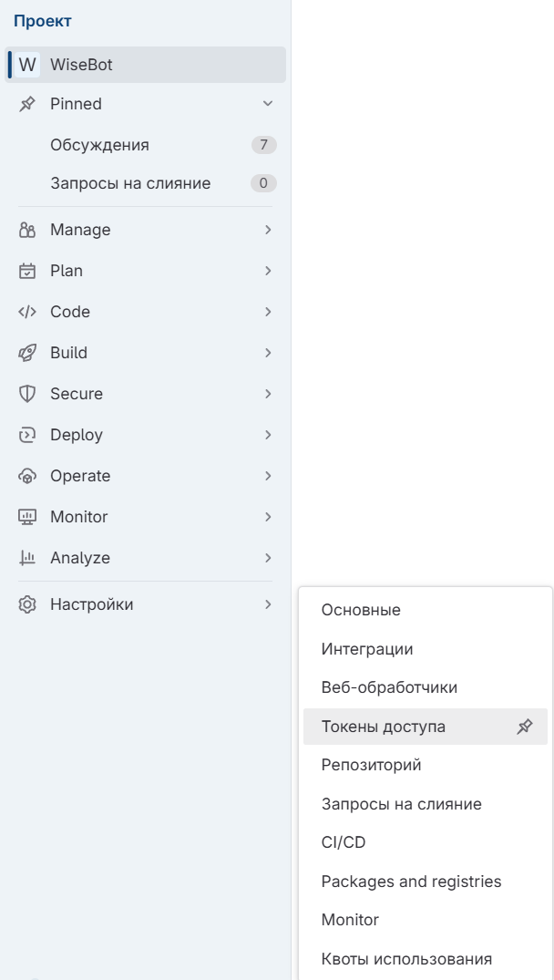This screenshot has width=554, height=980.
Task: Click the Analyze label
Action: [x=80, y=558]
